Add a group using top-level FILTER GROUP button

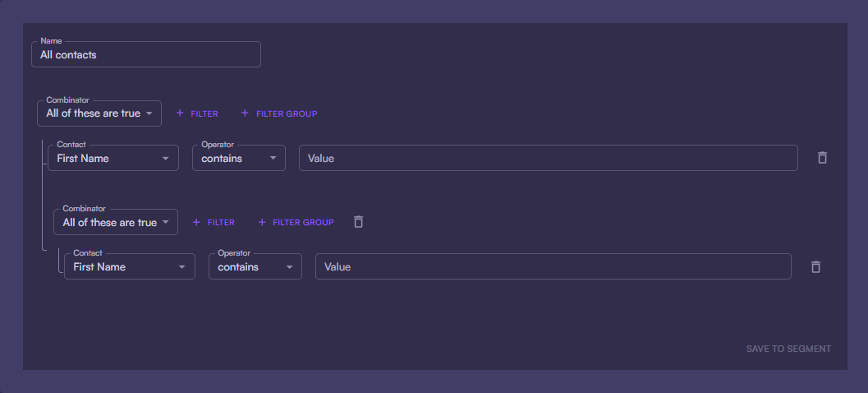pos(286,113)
